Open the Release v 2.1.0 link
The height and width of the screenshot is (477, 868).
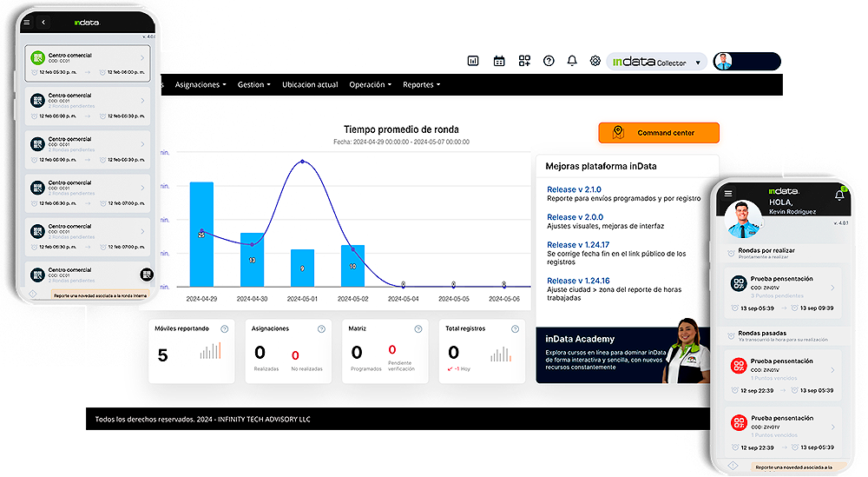coord(574,189)
